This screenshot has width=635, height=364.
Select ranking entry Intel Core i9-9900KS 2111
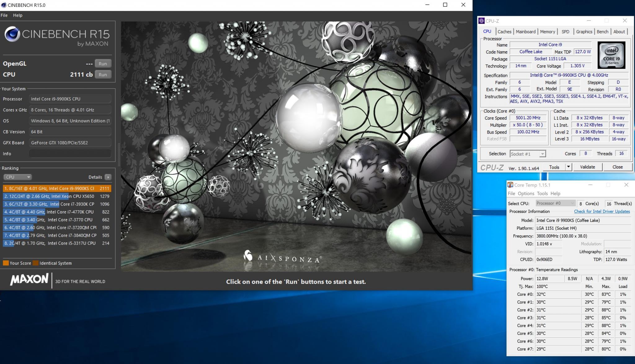(x=57, y=188)
